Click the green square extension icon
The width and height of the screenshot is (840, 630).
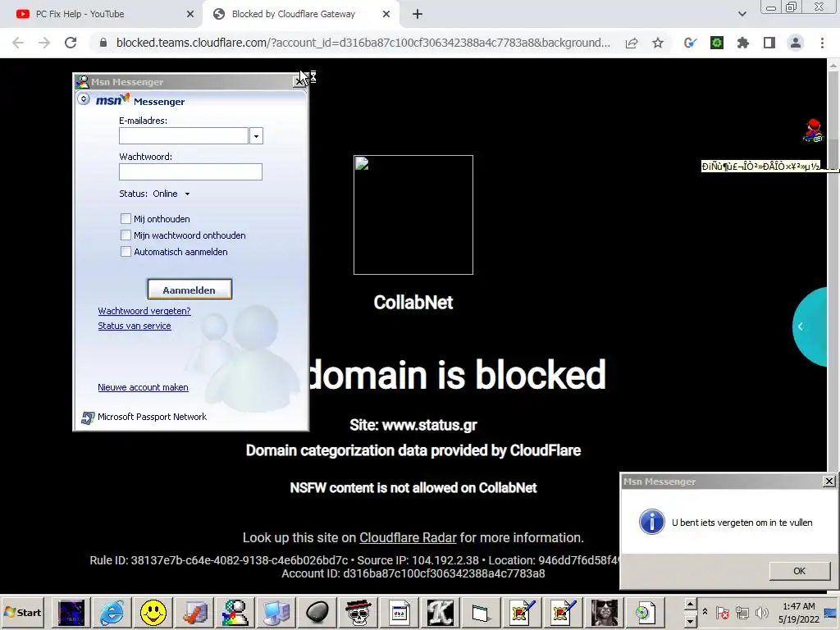tap(717, 43)
